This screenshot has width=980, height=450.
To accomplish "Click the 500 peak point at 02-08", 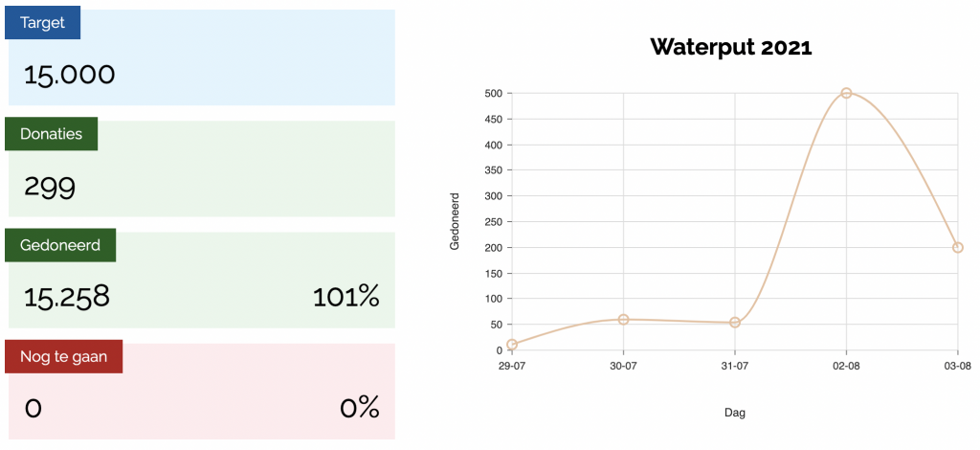I will (x=846, y=93).
